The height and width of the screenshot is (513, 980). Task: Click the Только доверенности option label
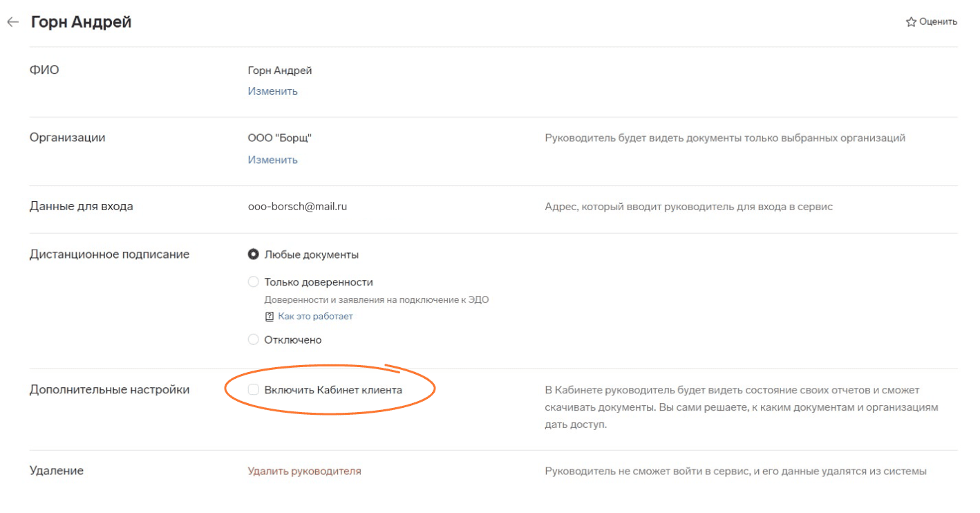pyautogui.click(x=319, y=282)
